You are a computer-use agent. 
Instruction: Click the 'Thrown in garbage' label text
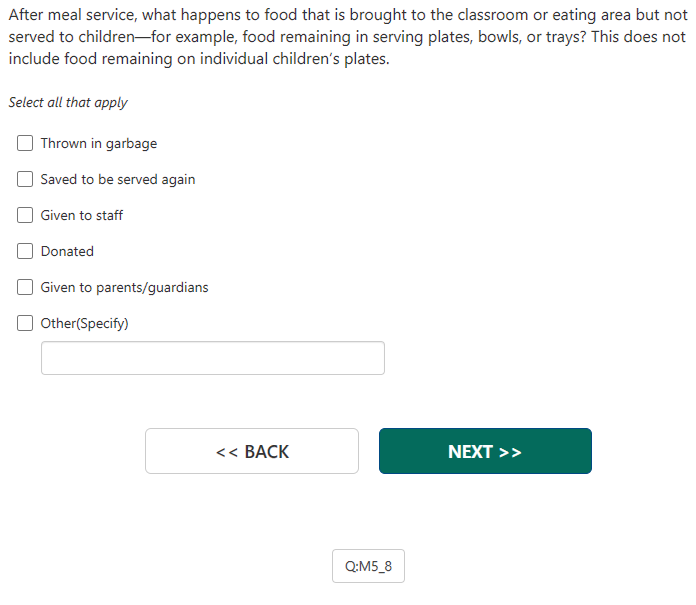pos(99,143)
